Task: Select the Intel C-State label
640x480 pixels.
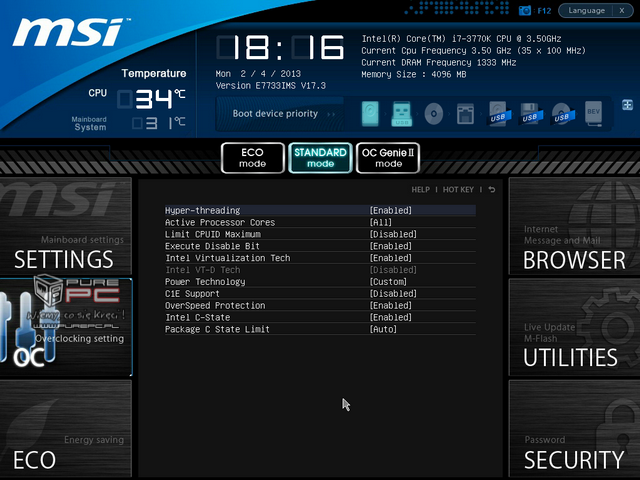Action: tap(198, 317)
